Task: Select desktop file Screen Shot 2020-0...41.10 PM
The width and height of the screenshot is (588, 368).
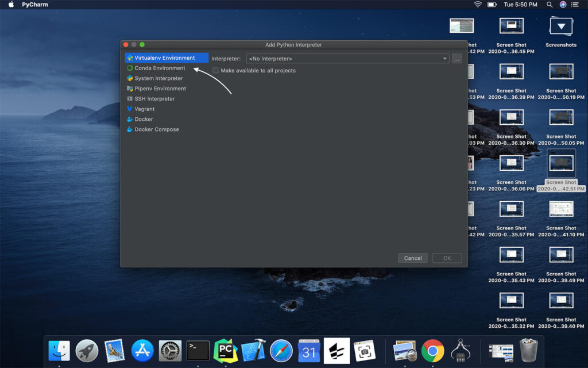Action: pyautogui.click(x=561, y=209)
